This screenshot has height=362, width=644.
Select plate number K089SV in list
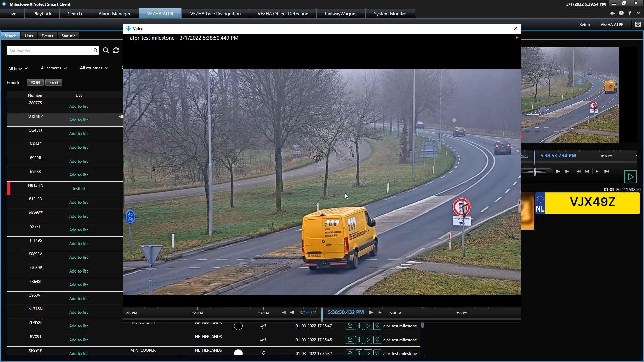tap(35, 254)
